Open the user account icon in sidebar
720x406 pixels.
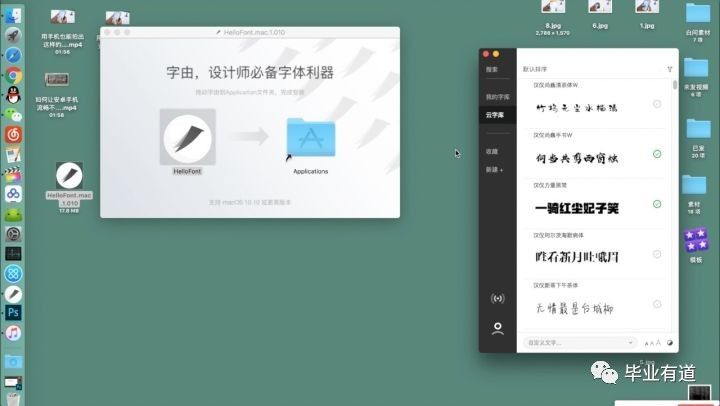(498, 328)
